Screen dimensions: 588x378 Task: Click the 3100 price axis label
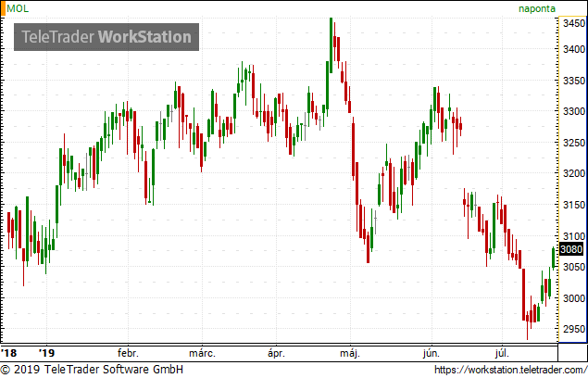click(574, 236)
